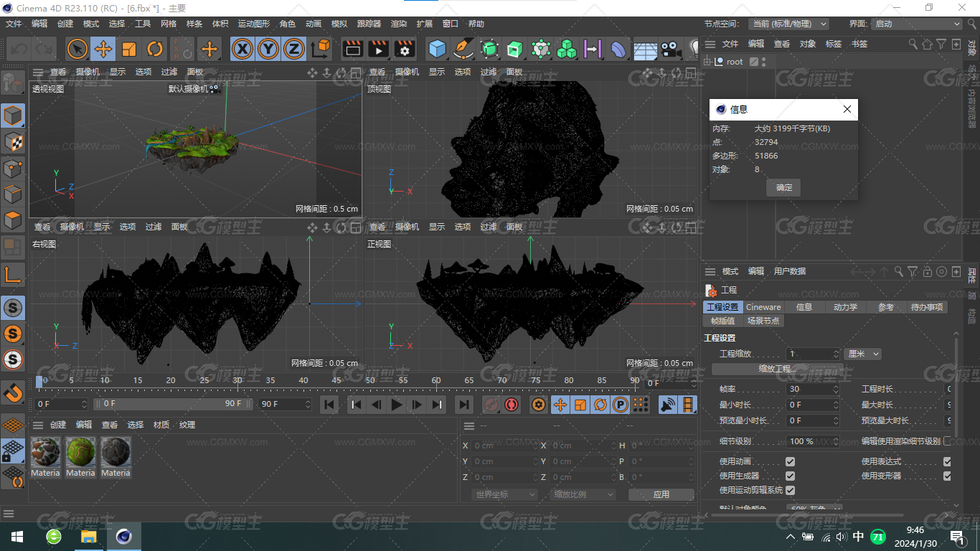The width and height of the screenshot is (980, 551).
Task: Click 确定 in the 信息 dialog
Action: [784, 187]
